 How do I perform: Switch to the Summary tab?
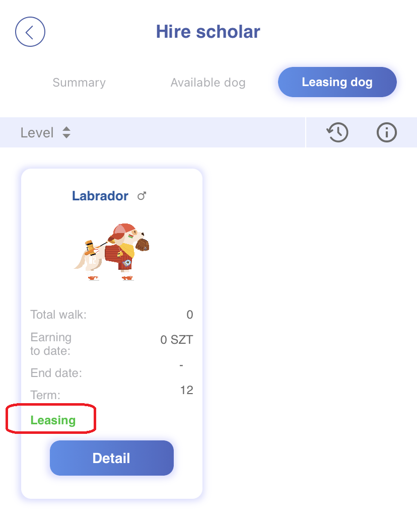(x=79, y=83)
